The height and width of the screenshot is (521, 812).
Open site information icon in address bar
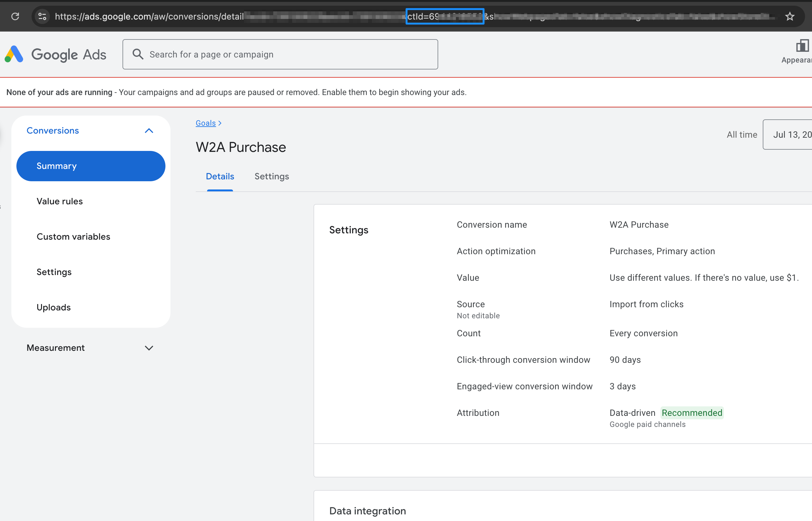coord(42,16)
